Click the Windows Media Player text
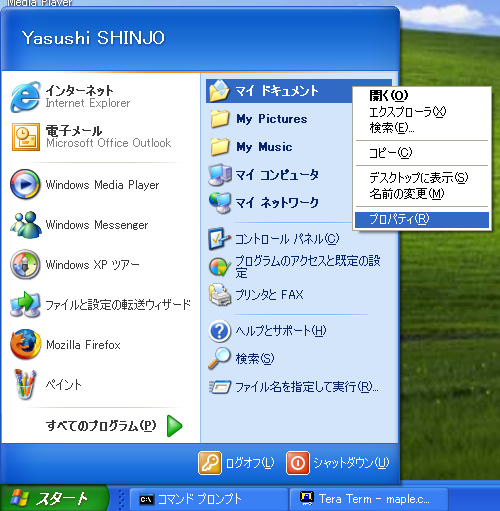Image resolution: width=500 pixels, height=511 pixels. (x=102, y=185)
